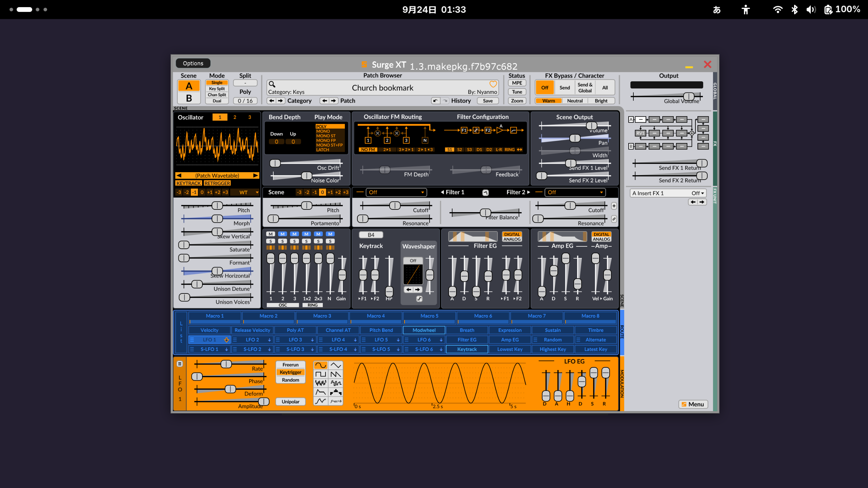Select the RV1 slot in FX routing
Screen dimensions: 868x488
point(640,133)
